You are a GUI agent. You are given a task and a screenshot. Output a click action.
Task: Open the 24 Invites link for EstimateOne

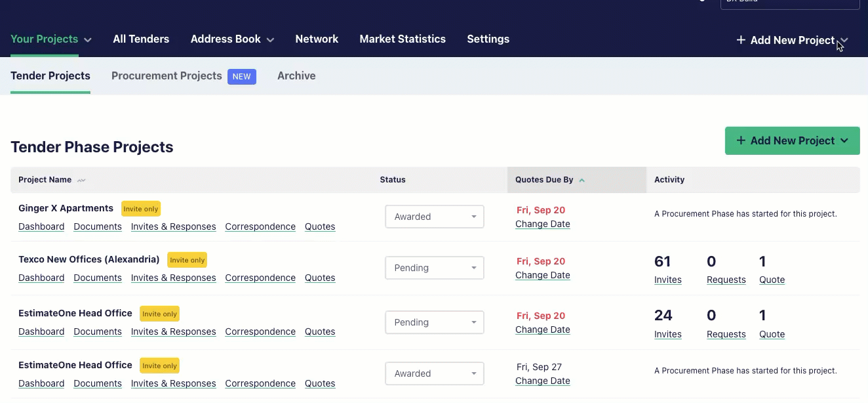pos(668,335)
